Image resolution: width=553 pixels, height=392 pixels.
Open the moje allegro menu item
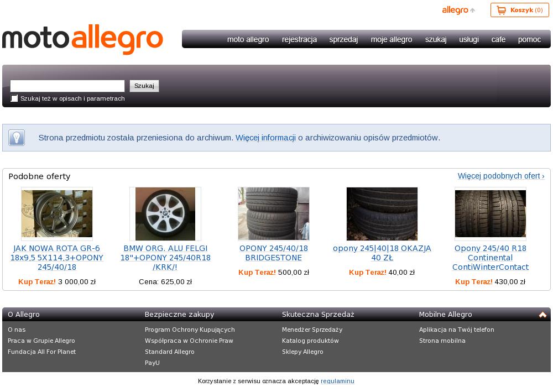(x=392, y=39)
